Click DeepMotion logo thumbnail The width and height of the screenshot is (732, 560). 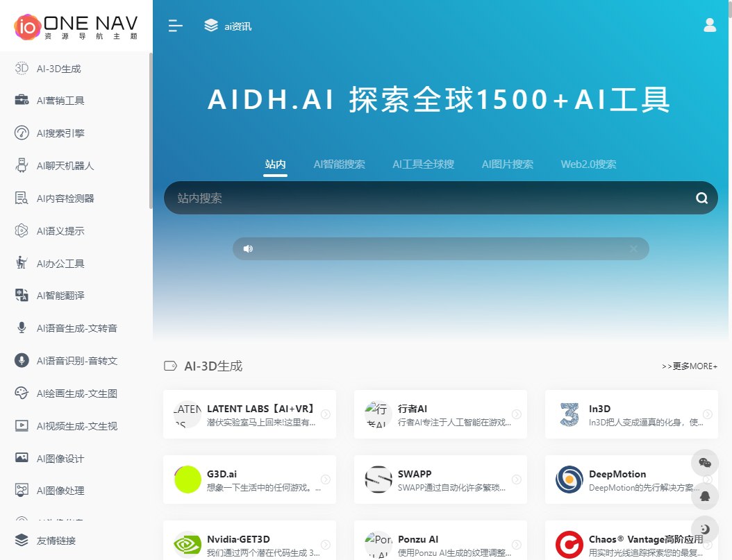pyautogui.click(x=569, y=480)
